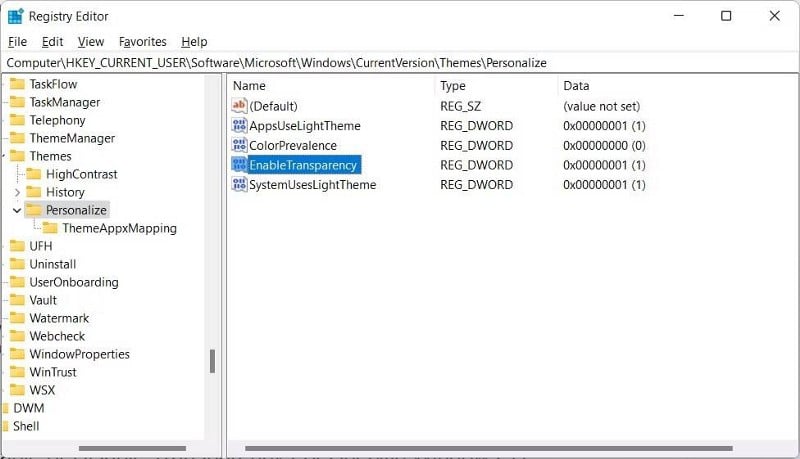Select the Webcheck folder icon

17,336
